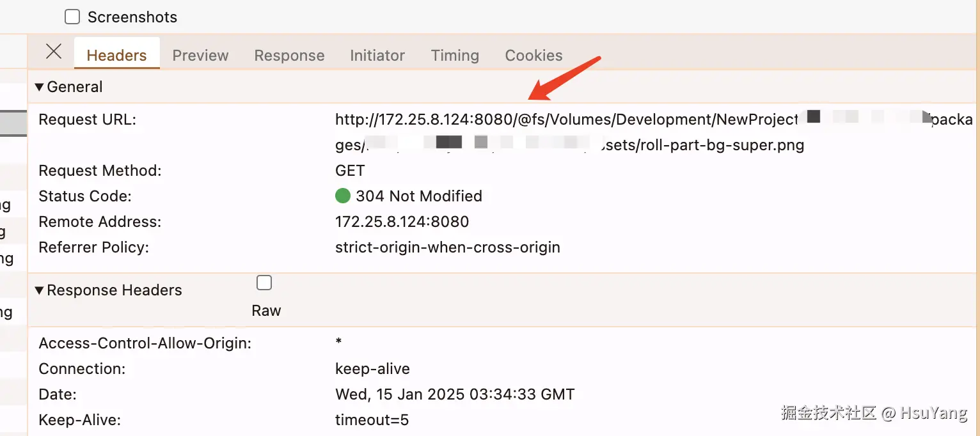Click the strict-origin-when-cross-origin policy value
Screen dimensions: 980x436
(447, 247)
